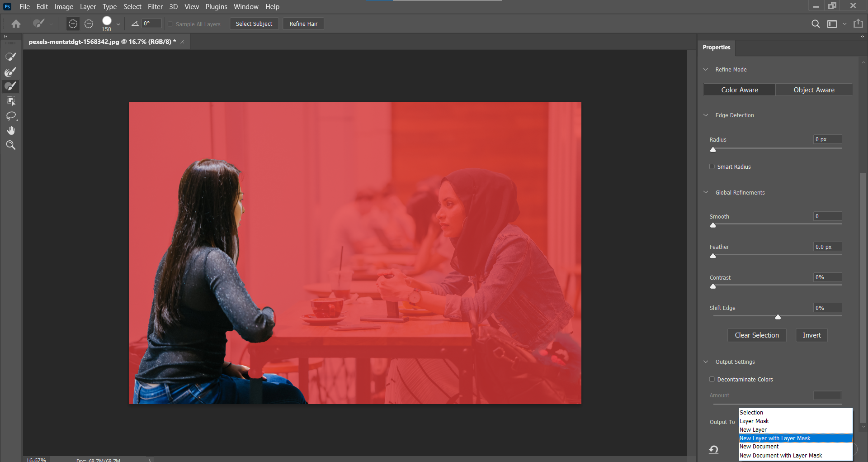Switch to the Properties tab

pyautogui.click(x=716, y=47)
